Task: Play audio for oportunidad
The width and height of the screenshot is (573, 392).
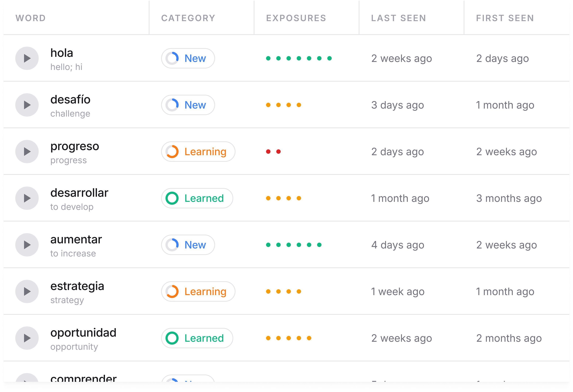Action: [x=27, y=338]
